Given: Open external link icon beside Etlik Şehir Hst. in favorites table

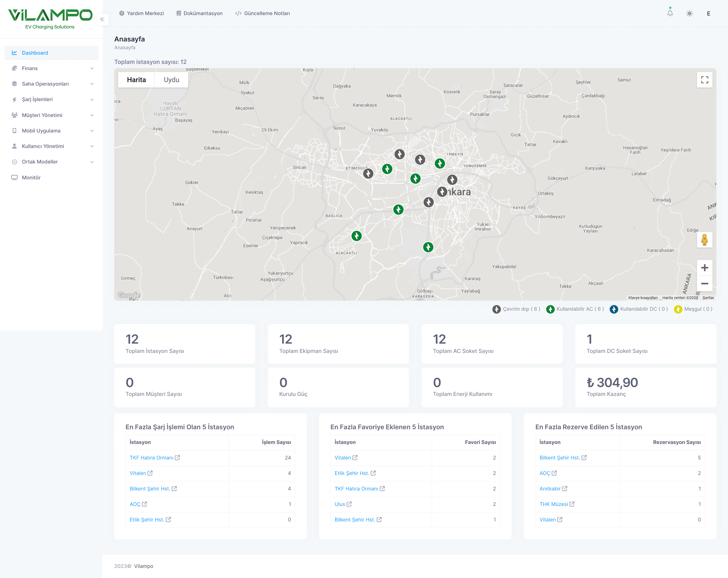Looking at the screenshot, I should 373,473.
